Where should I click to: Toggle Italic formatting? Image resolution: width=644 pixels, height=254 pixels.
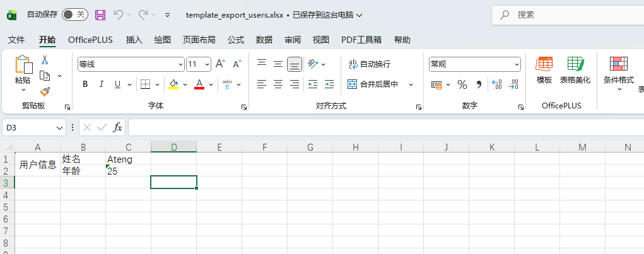102,84
